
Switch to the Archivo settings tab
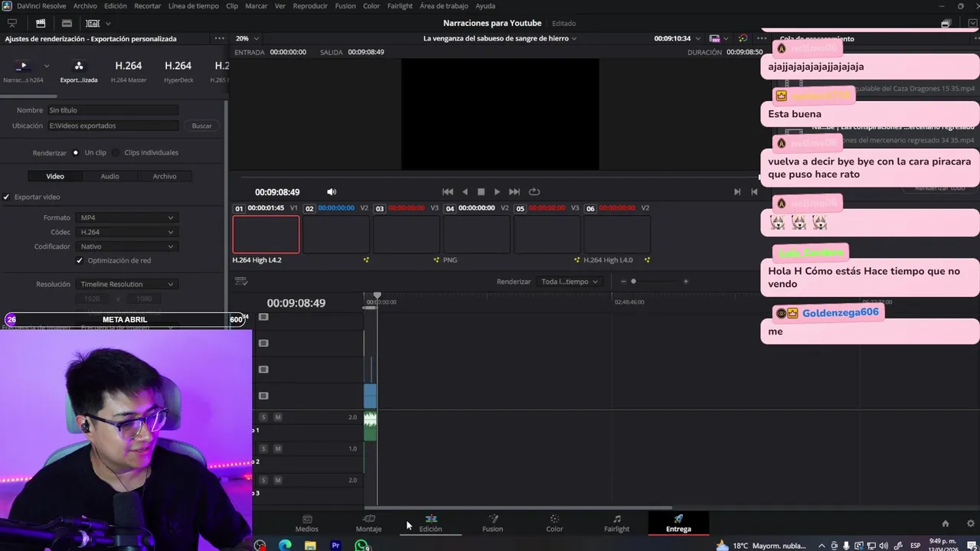pos(165,176)
